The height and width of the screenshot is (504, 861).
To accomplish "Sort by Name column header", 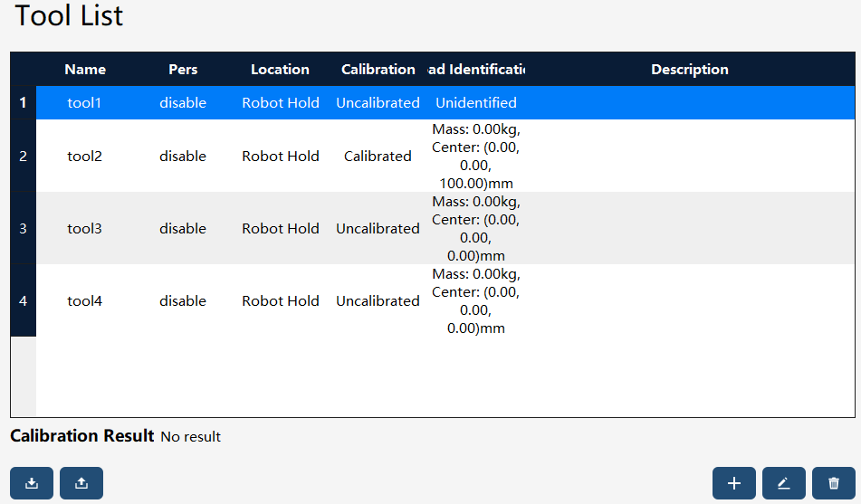I will [85, 69].
